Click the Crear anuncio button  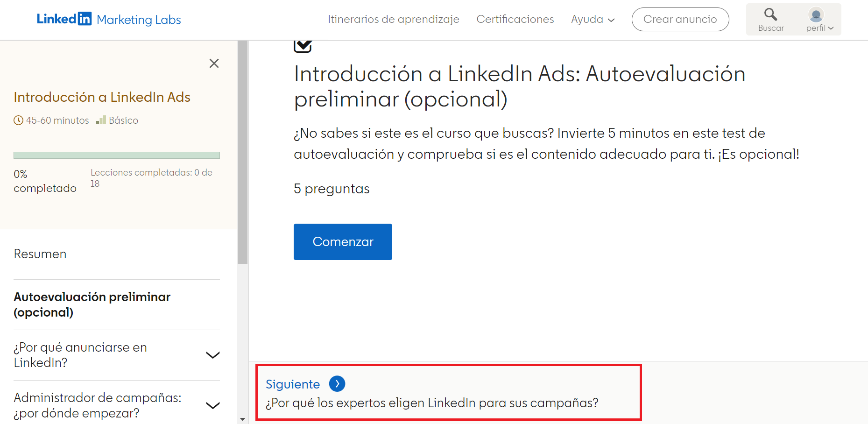click(680, 20)
